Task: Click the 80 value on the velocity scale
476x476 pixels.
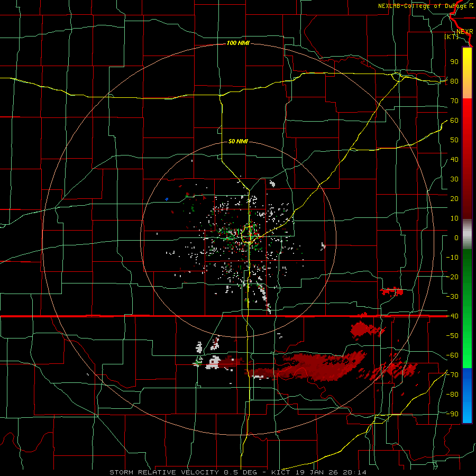Action: click(454, 81)
